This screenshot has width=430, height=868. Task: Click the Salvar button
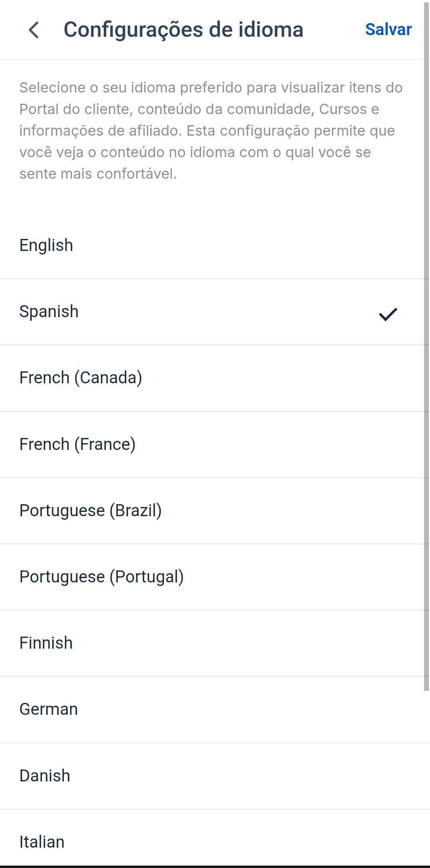[x=388, y=30]
